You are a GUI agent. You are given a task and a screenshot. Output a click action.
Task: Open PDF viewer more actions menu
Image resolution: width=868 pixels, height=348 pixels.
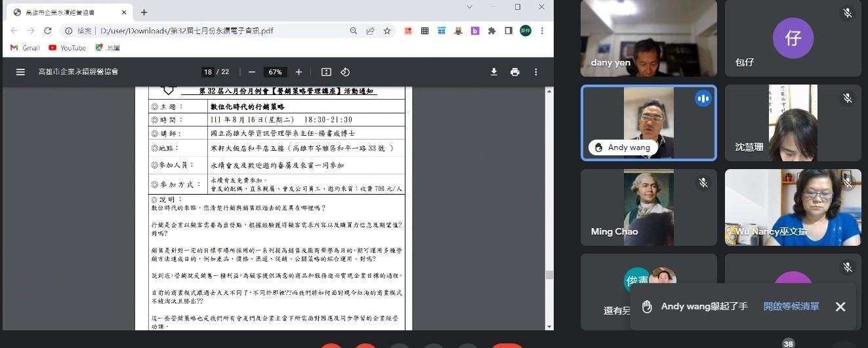tap(536, 72)
